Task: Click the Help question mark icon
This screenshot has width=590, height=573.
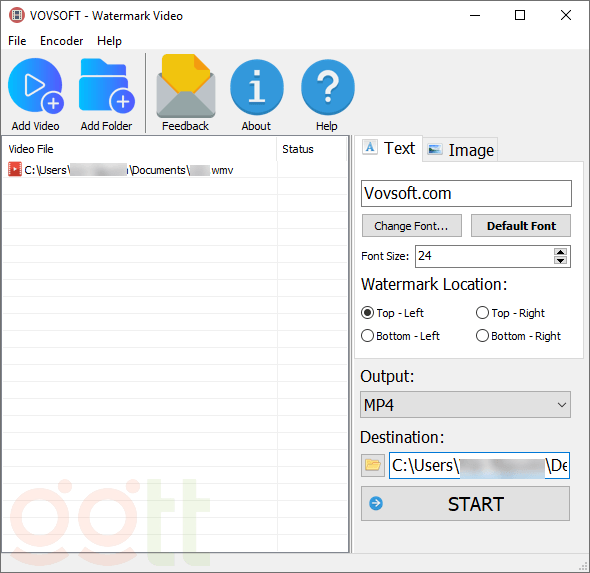Action: 327,87
